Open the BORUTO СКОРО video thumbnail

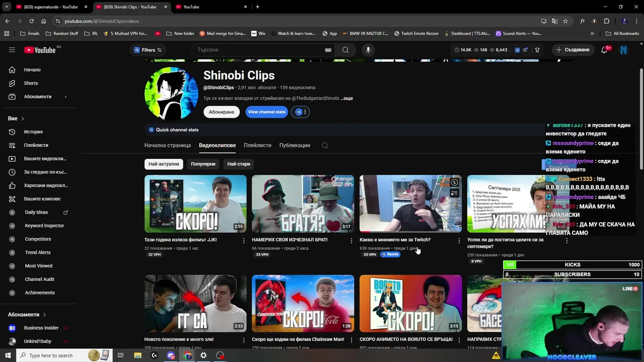411,304
